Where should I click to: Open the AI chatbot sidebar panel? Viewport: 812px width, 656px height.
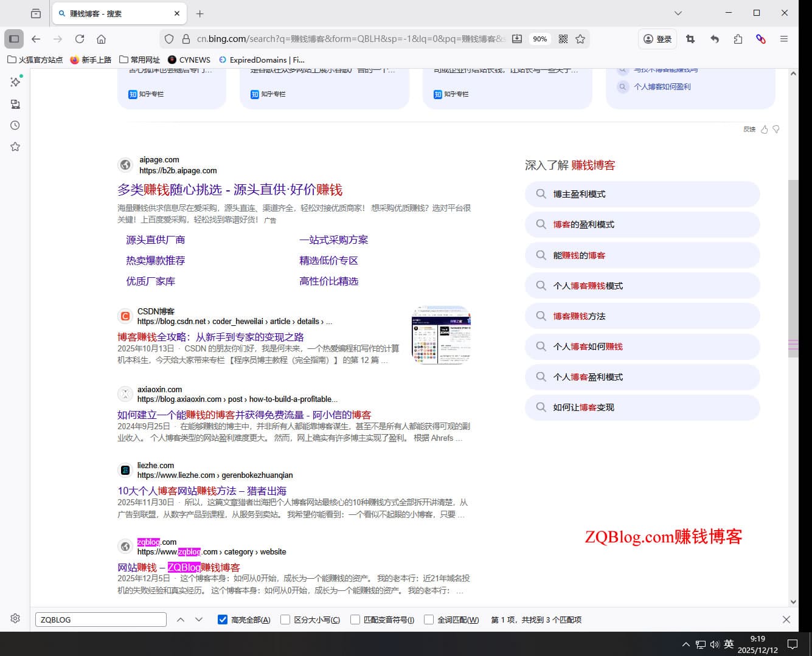coord(15,82)
